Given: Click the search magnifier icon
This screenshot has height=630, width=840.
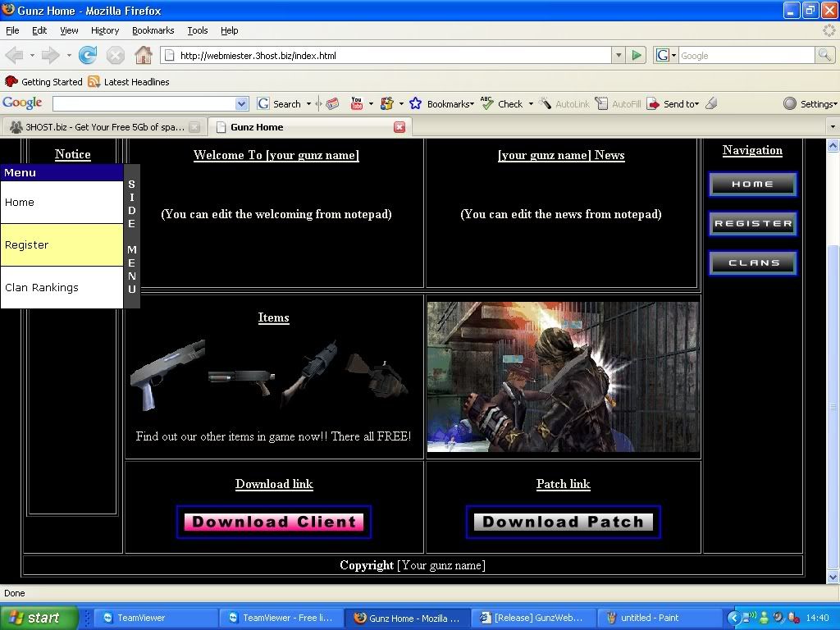Looking at the screenshot, I should point(824,56).
